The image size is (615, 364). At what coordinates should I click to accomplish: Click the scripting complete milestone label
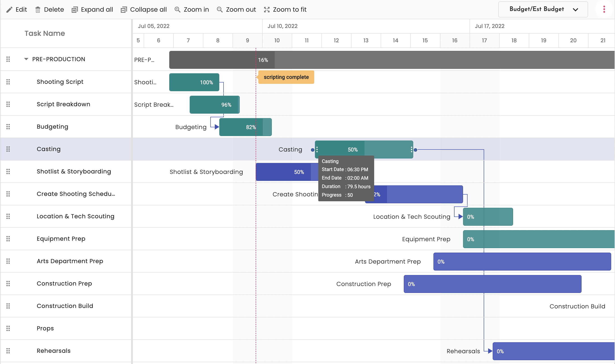(286, 77)
